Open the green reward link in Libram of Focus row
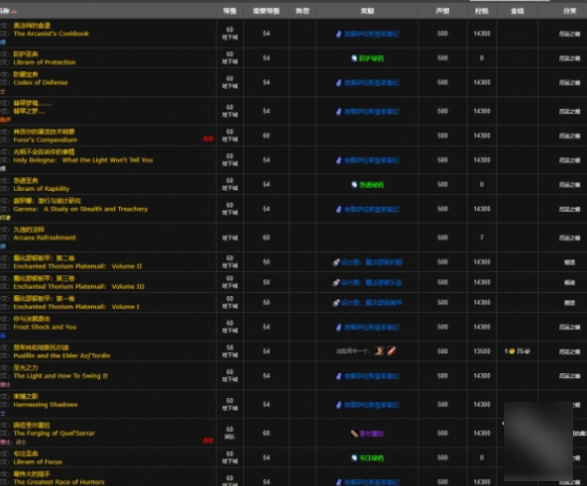Image resolution: width=587 pixels, height=486 pixels. click(371, 458)
